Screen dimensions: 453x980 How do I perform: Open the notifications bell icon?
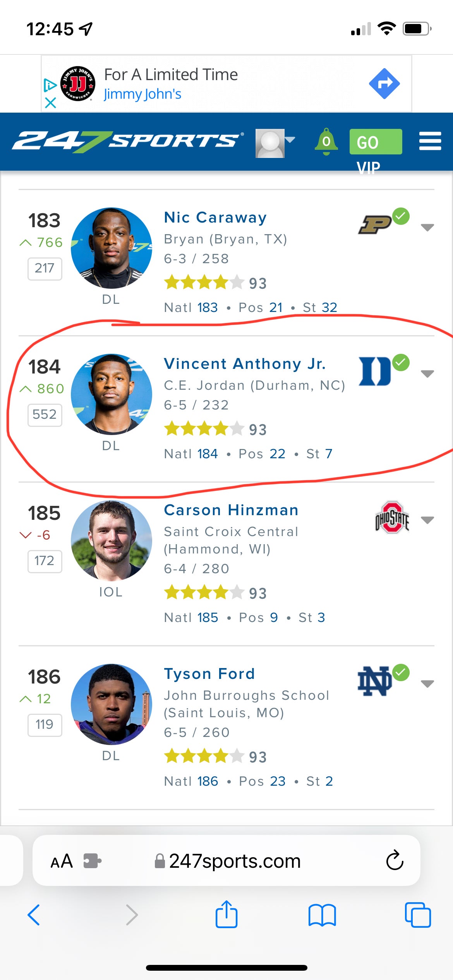(x=326, y=142)
